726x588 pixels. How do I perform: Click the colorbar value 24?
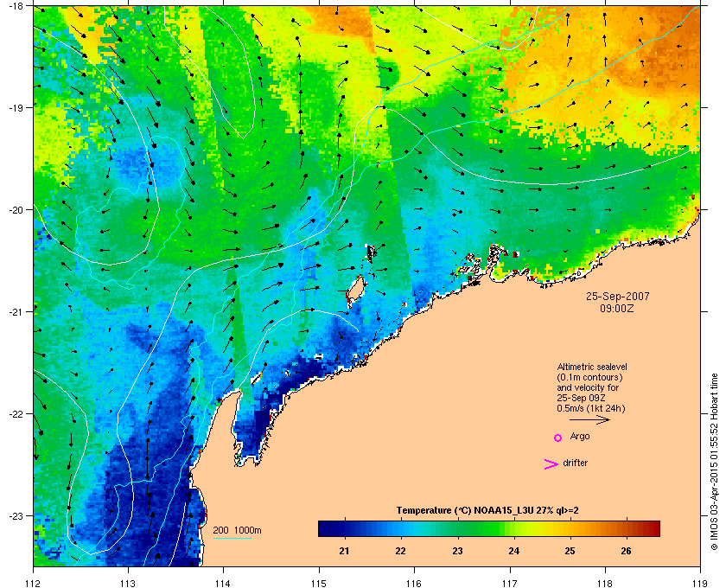tap(514, 551)
